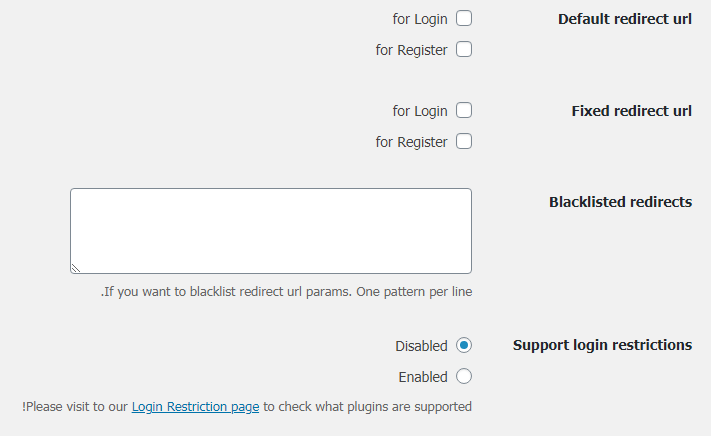Tick Fixed redirect url for Login checkbox
This screenshot has width=711, height=436.
(x=464, y=111)
